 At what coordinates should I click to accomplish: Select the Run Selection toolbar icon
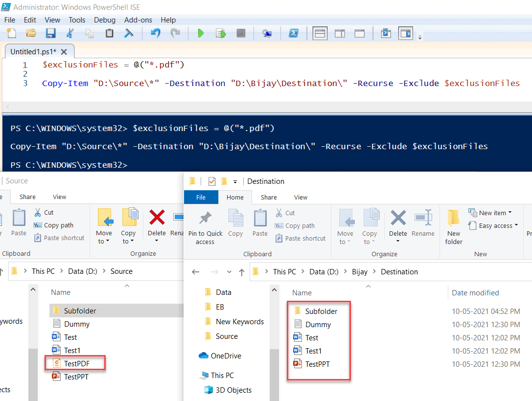[x=220, y=33]
